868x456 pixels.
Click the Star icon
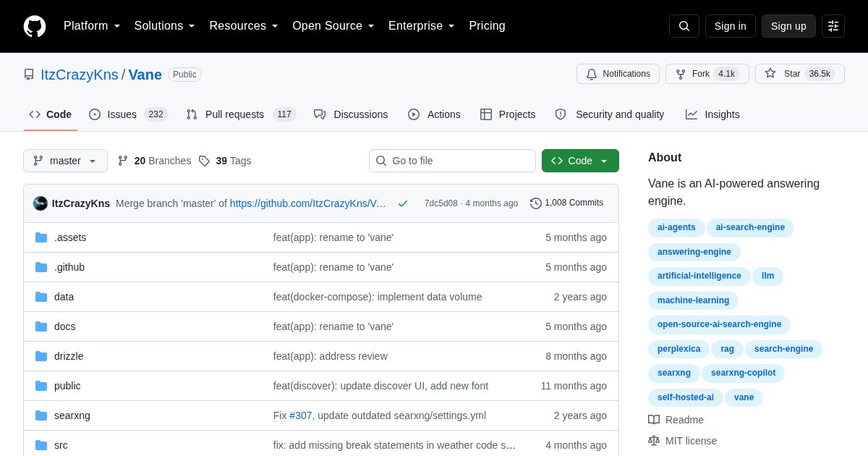coord(770,73)
